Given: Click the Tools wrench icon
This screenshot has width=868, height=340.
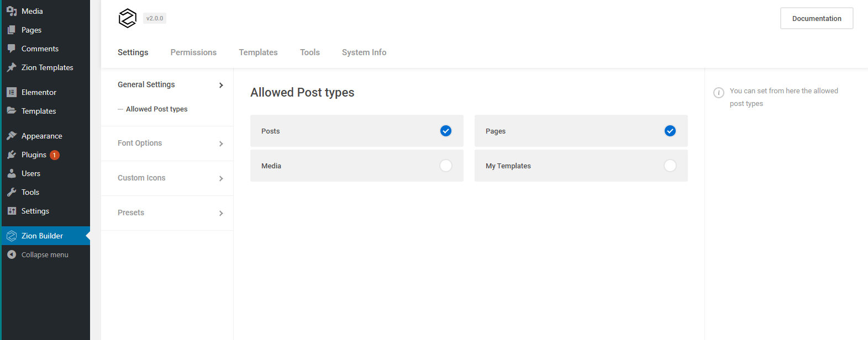Looking at the screenshot, I should (x=12, y=192).
